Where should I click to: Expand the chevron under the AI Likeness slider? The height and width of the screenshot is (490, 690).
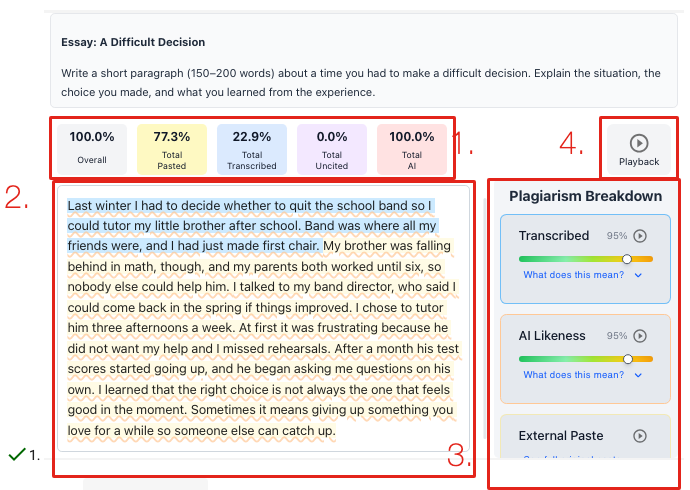[x=638, y=375]
